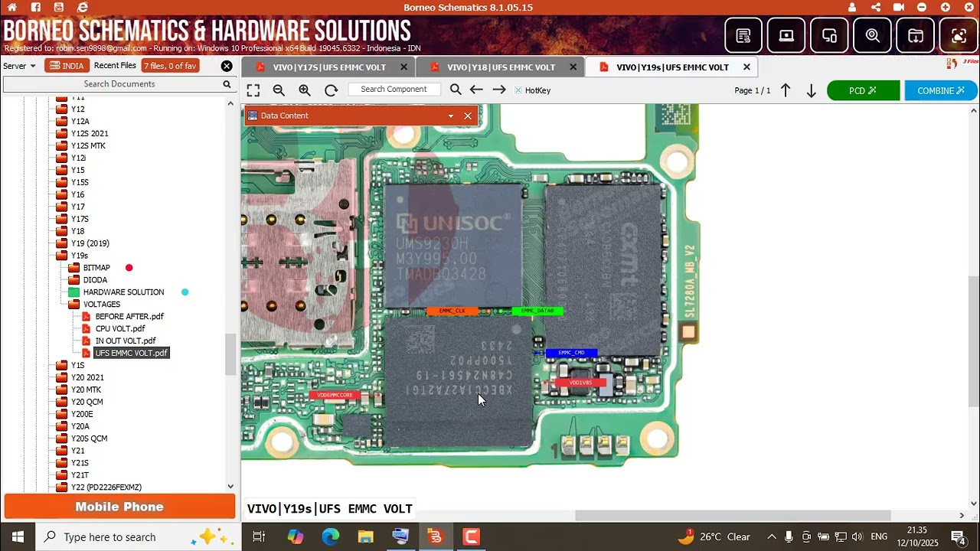This screenshot has height=551, width=980.
Task: Open the Data Content panel dropdown arrow
Action: coord(450,116)
